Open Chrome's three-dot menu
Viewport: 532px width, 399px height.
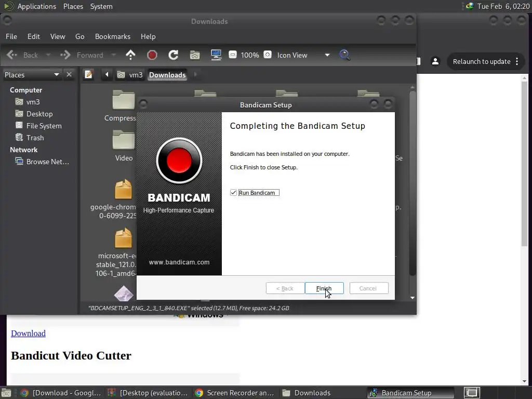pyautogui.click(x=517, y=61)
